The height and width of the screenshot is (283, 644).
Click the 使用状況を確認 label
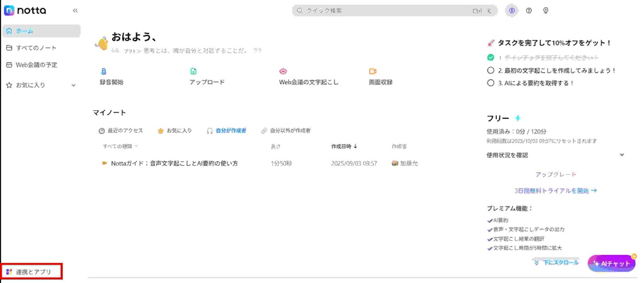pyautogui.click(x=507, y=155)
